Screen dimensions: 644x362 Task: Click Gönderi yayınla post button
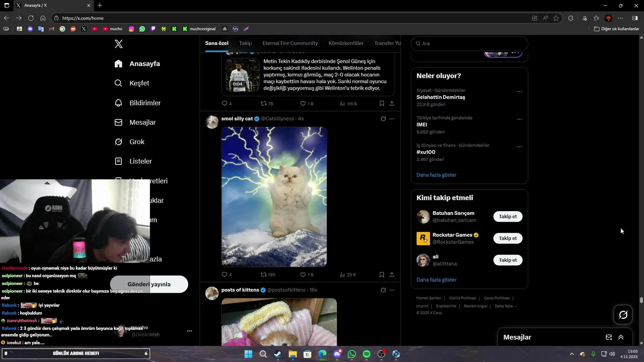pos(149,284)
